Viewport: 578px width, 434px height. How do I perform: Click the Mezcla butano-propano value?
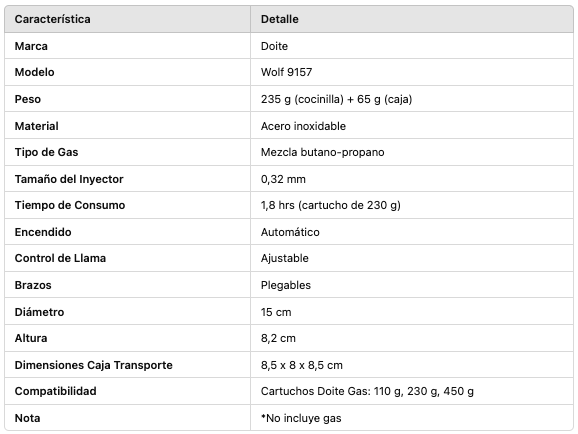point(323,152)
